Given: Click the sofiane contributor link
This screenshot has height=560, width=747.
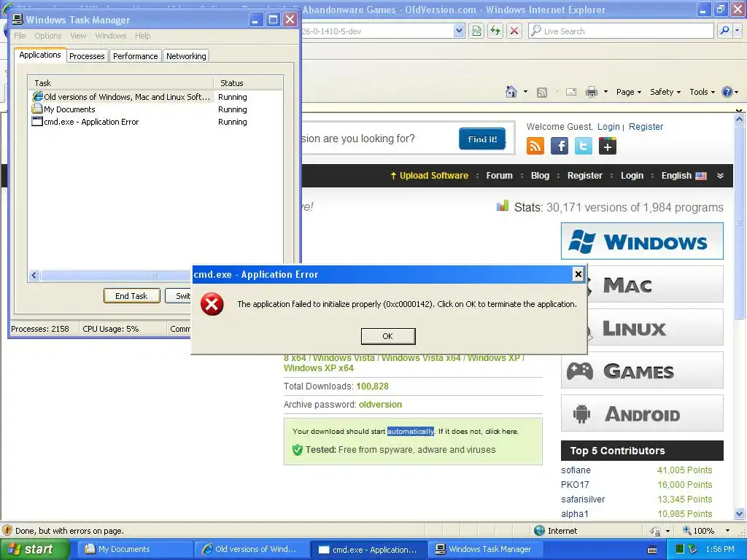Looking at the screenshot, I should pos(576,470).
